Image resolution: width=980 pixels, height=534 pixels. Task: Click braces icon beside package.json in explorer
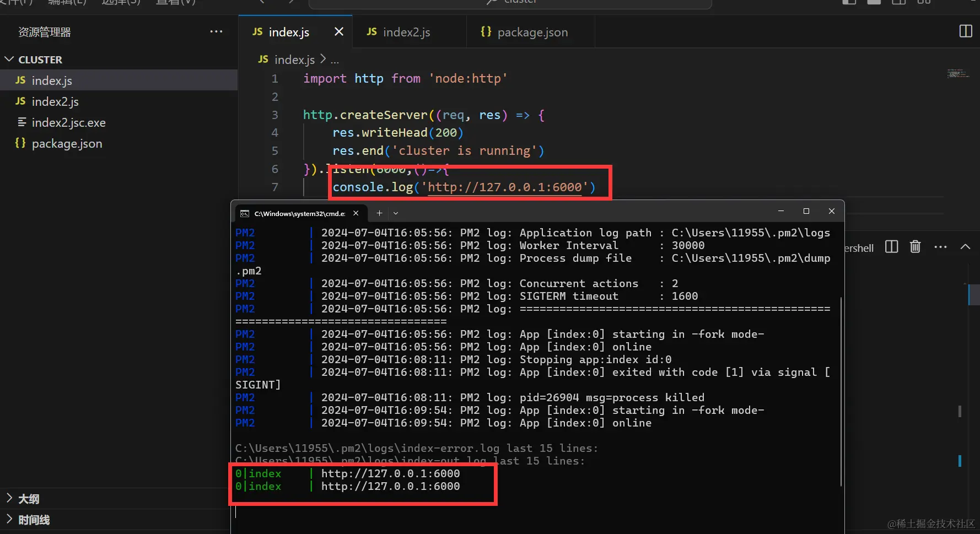pyautogui.click(x=20, y=143)
